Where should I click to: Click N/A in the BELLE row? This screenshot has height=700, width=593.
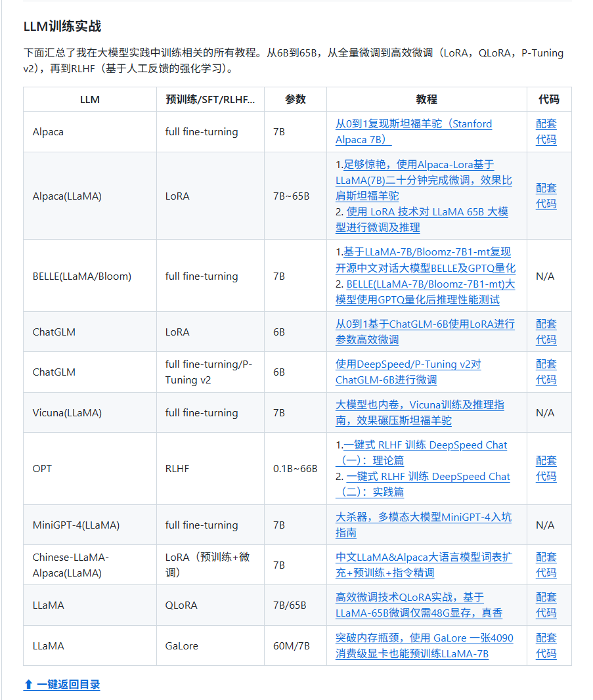pyautogui.click(x=545, y=276)
